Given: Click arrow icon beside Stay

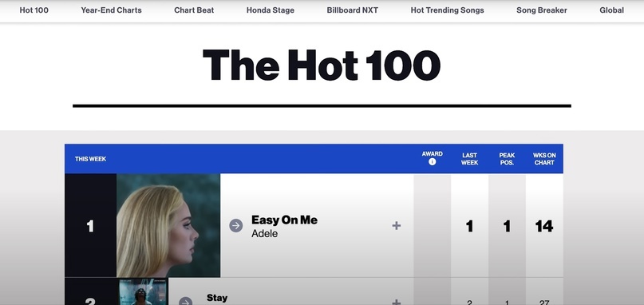Looking at the screenshot, I should click(x=186, y=301).
